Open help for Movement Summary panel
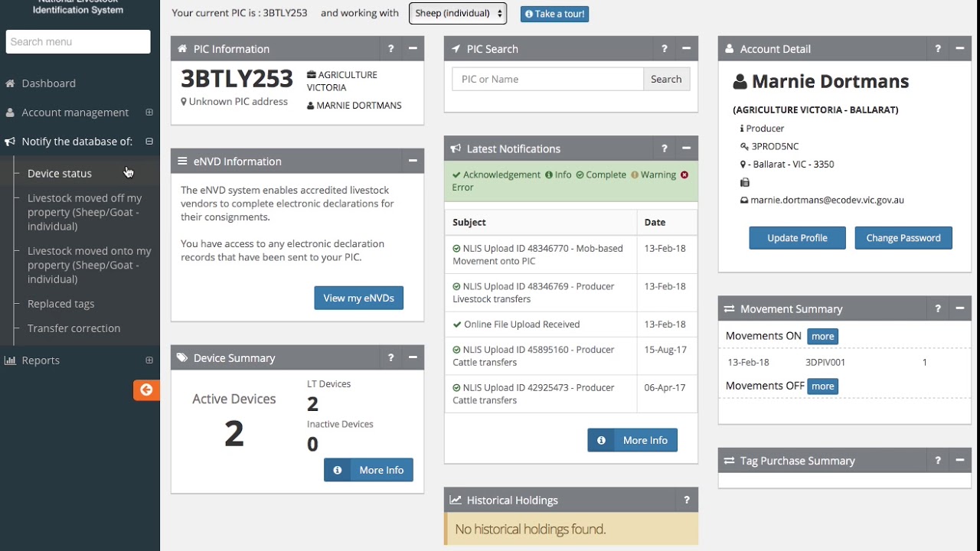The height and width of the screenshot is (551, 980). pos(937,308)
